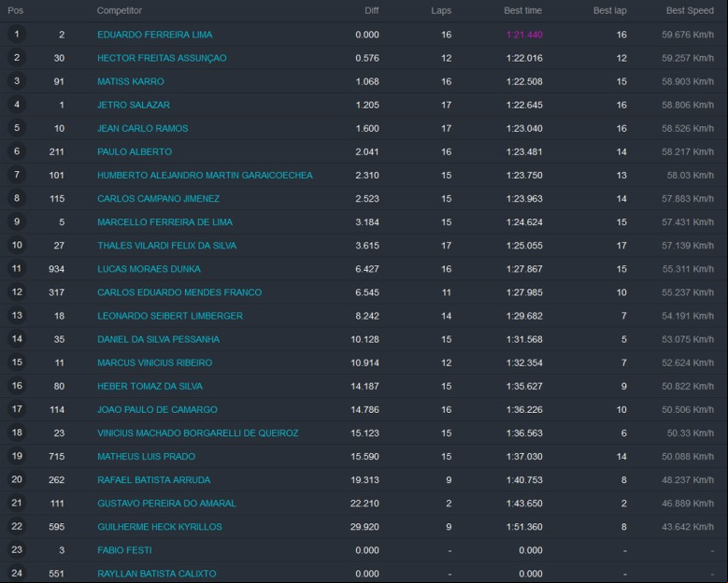The height and width of the screenshot is (583, 728).
Task: Sort by the Pos column header
Action: (15, 10)
